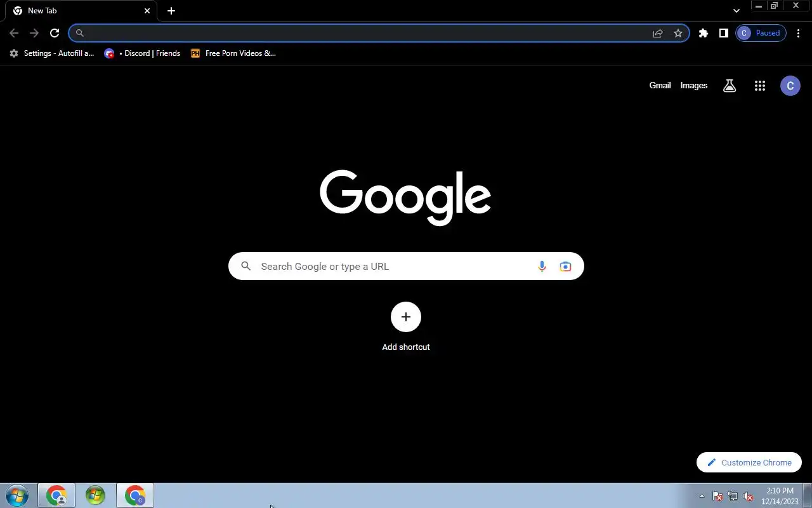Click the Add shortcut plus button

(406, 317)
